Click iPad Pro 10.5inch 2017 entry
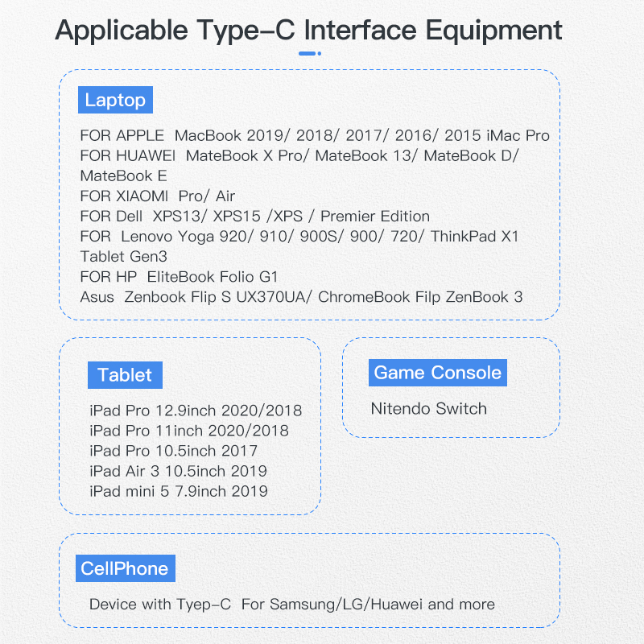The width and height of the screenshot is (644, 644). tap(174, 451)
